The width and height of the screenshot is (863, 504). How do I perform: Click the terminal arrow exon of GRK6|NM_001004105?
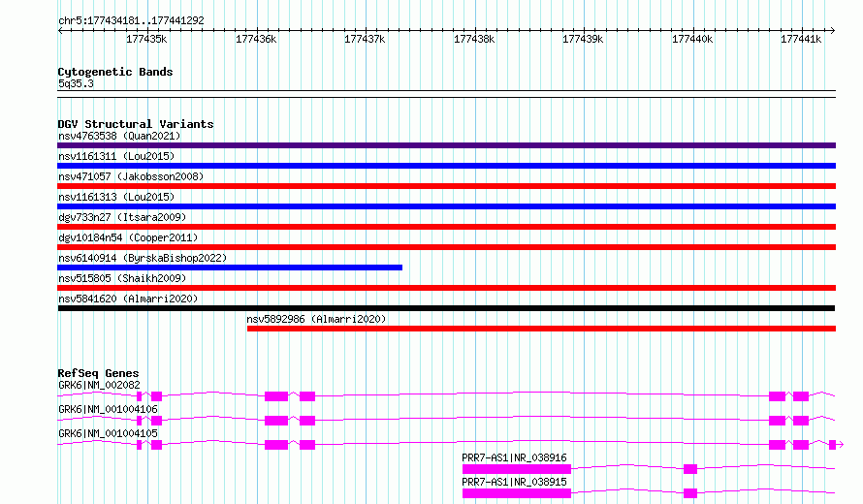[833, 445]
